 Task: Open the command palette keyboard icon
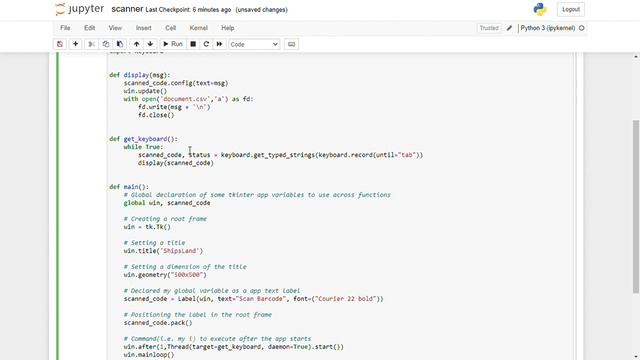[x=291, y=44]
